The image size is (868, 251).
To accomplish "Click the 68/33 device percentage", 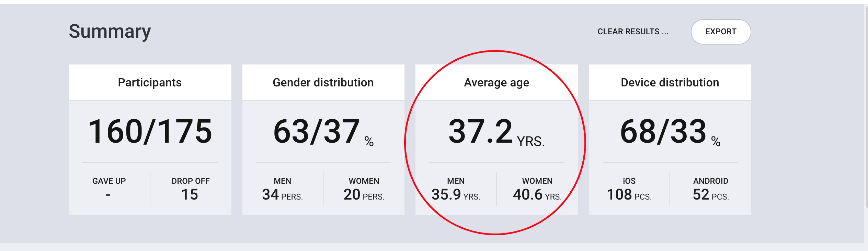I will pos(670,131).
